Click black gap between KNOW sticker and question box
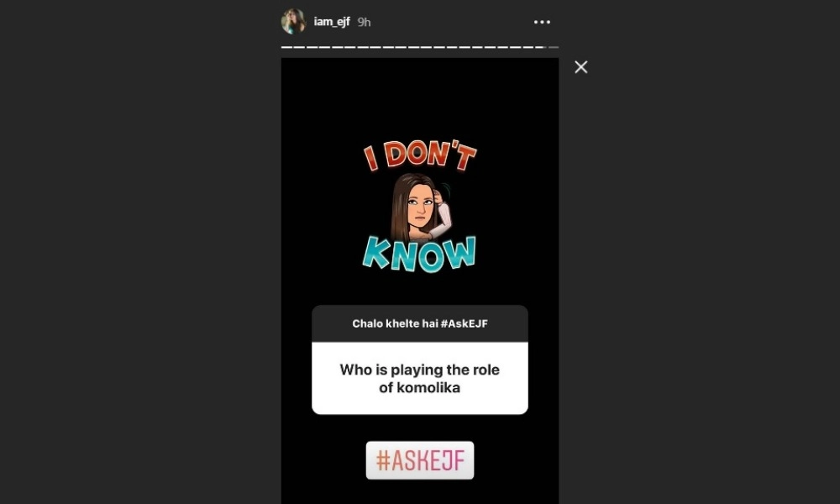 (x=420, y=289)
